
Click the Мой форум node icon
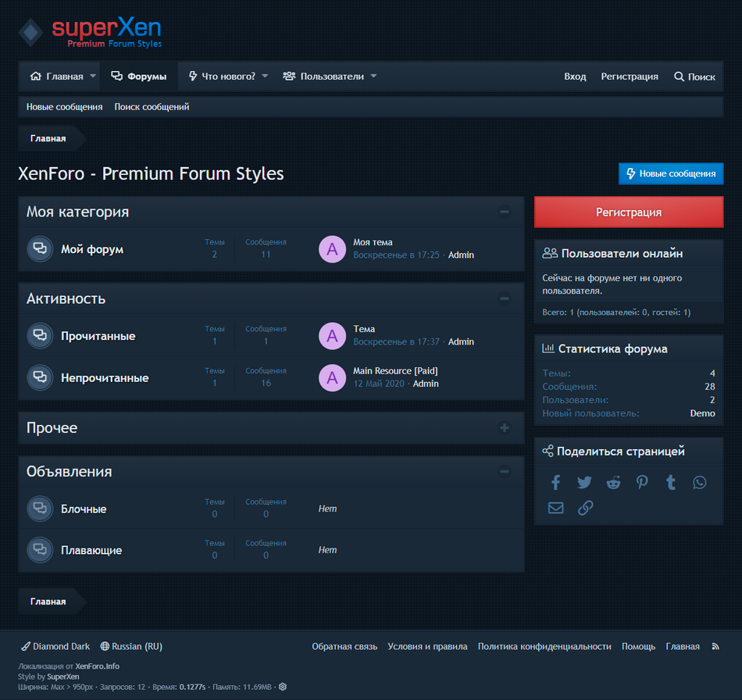coord(40,249)
